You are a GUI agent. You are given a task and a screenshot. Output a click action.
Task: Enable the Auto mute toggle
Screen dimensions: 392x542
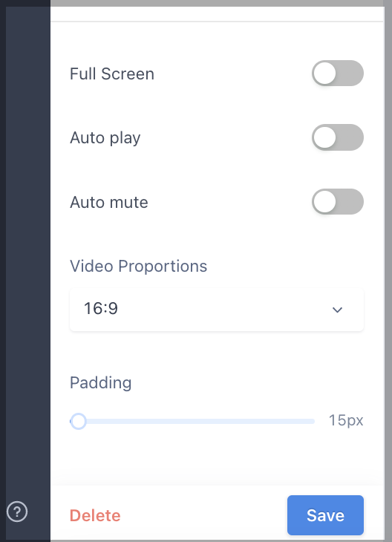[x=337, y=201]
